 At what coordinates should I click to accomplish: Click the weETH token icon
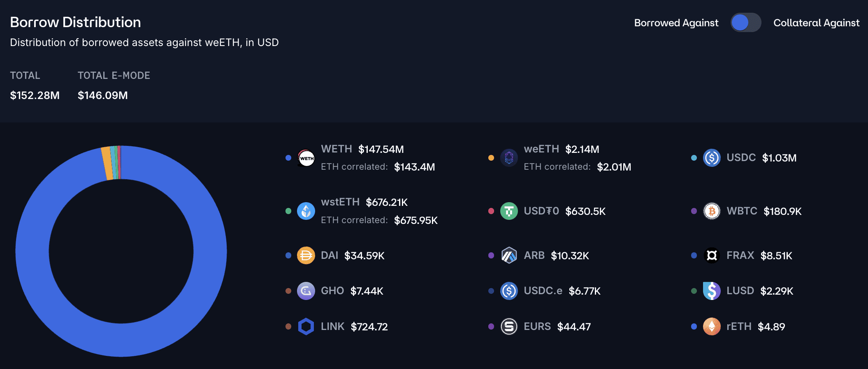(x=509, y=158)
